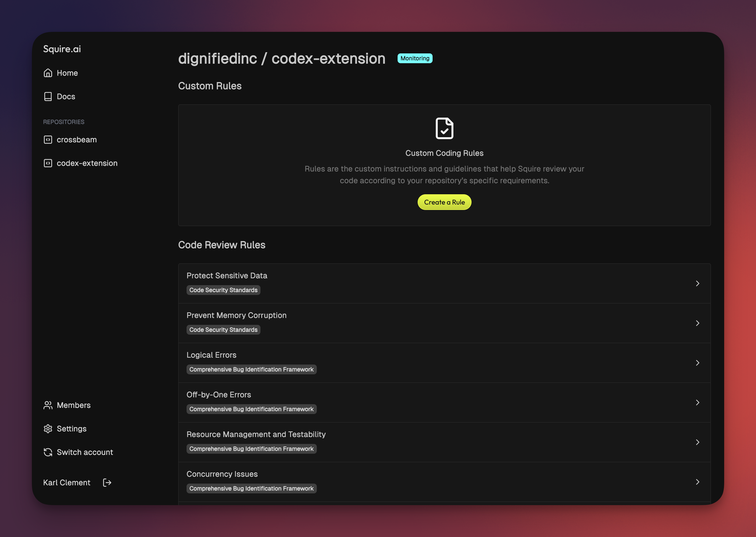The image size is (756, 537).
Task: Click the Custom Coding Rules file-check icon
Action: click(x=444, y=128)
